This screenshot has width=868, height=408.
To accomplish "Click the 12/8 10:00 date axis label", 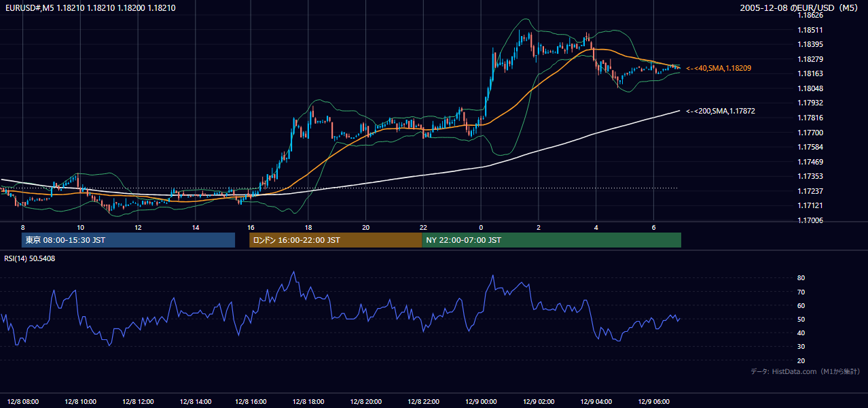I will click(80, 401).
